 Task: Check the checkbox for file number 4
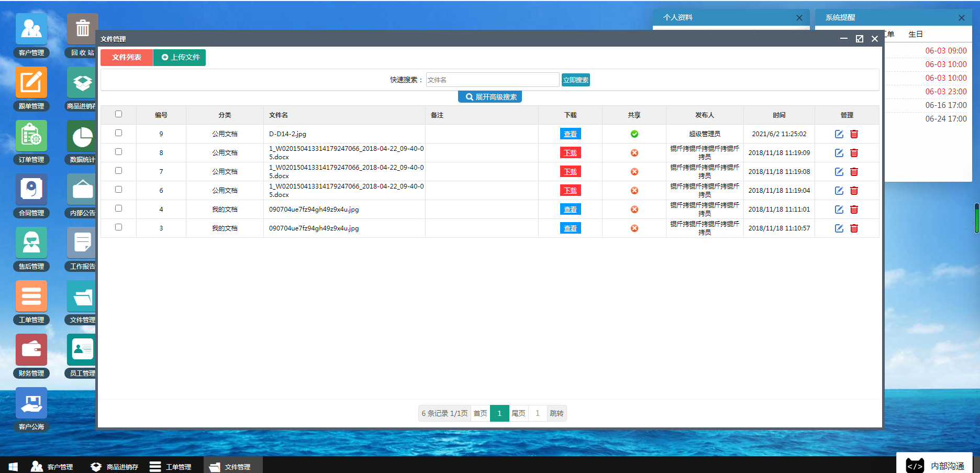click(x=118, y=208)
